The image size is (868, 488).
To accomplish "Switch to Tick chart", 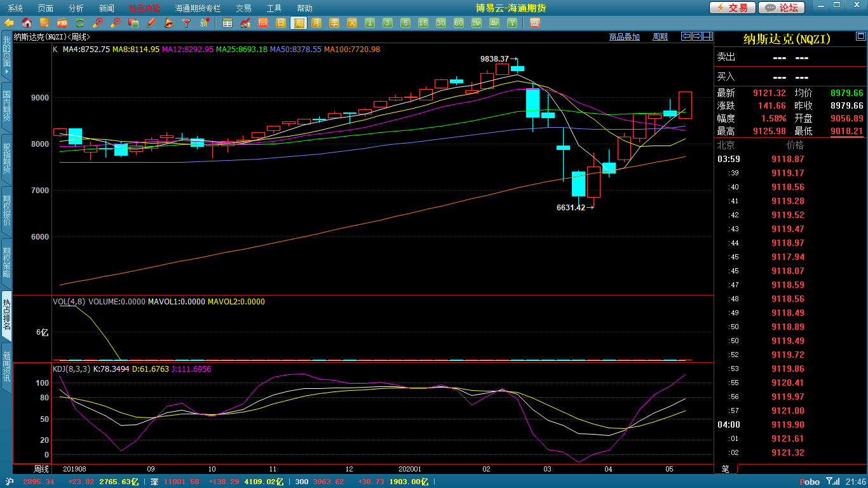I will coord(263,23).
